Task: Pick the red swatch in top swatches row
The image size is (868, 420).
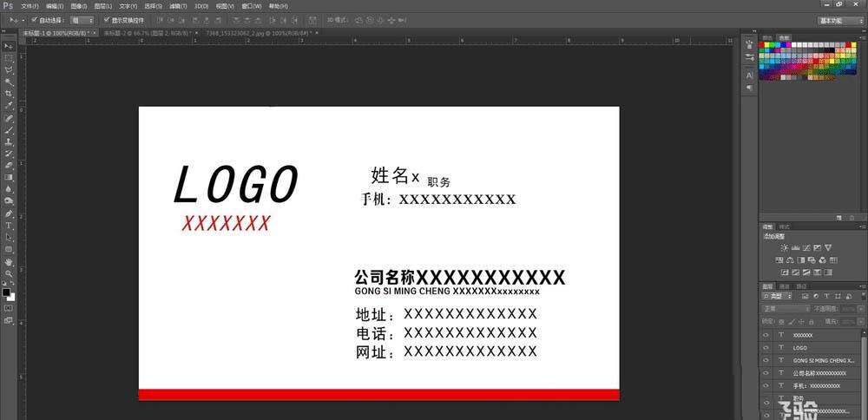Action: point(762,44)
